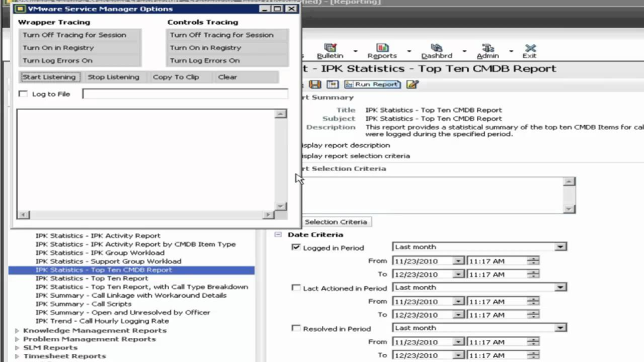Click the Run Report button
This screenshot has width=644, height=362.
372,84
